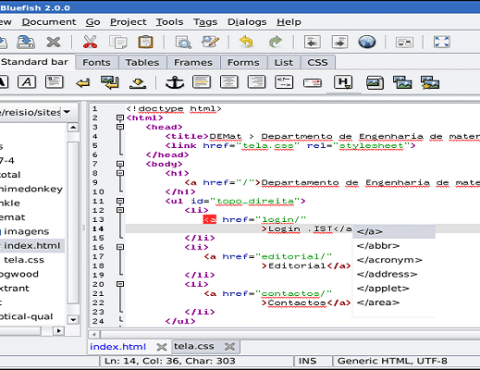This screenshot has width=480, height=370.
Task: Collapse the body fold marker on line 7
Action: 120,164
